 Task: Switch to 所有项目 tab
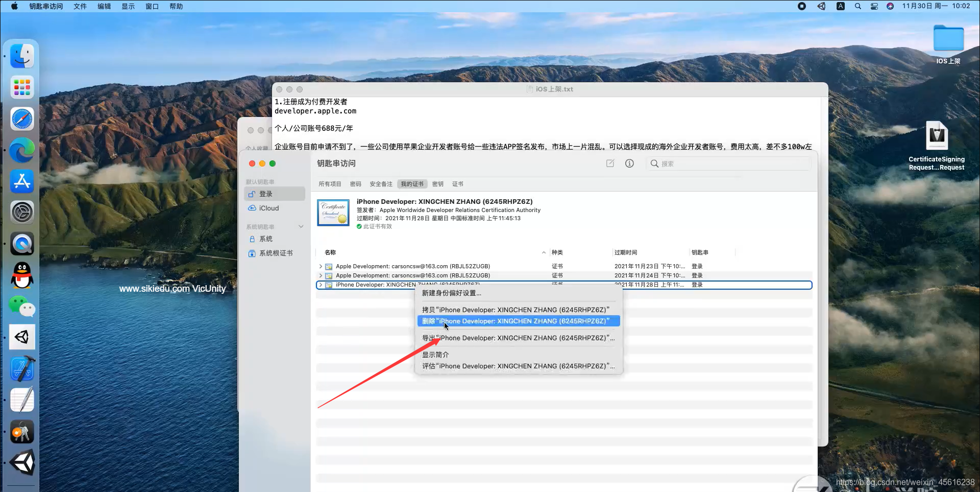pyautogui.click(x=330, y=184)
